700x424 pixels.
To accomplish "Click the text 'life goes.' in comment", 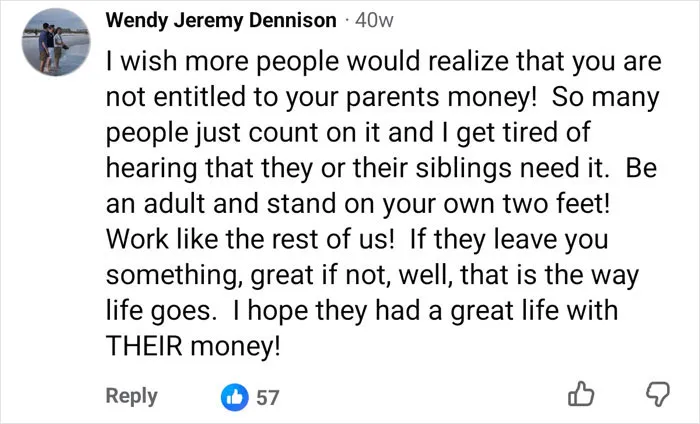I will (x=161, y=311).
